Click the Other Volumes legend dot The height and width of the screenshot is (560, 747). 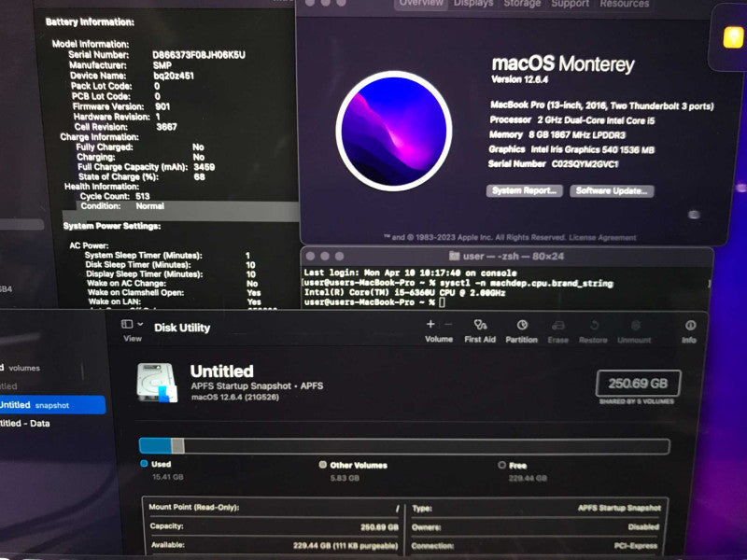[x=322, y=464]
